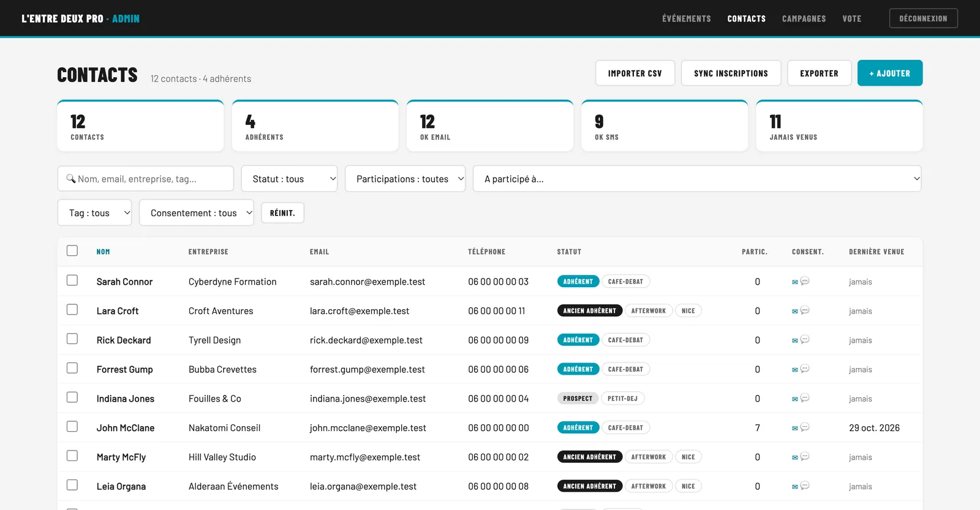Image resolution: width=980 pixels, height=510 pixels.
Task: Click the Importer CSV button
Action: click(635, 73)
